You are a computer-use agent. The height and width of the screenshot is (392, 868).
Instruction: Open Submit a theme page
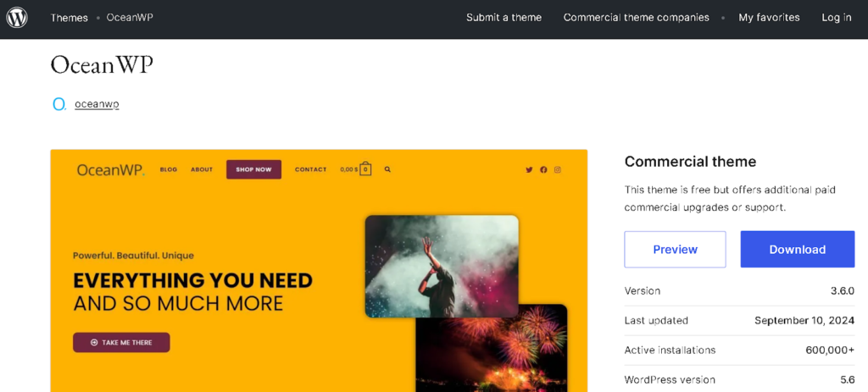(504, 18)
